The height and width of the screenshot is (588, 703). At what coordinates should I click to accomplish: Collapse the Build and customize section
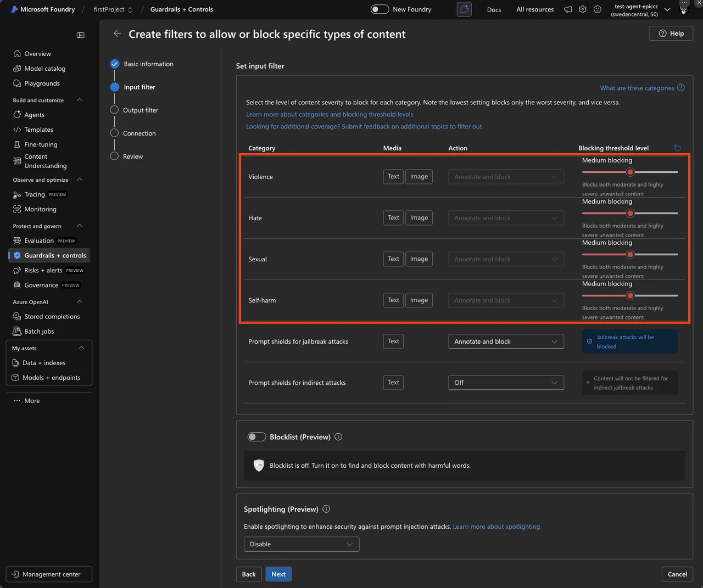point(80,100)
